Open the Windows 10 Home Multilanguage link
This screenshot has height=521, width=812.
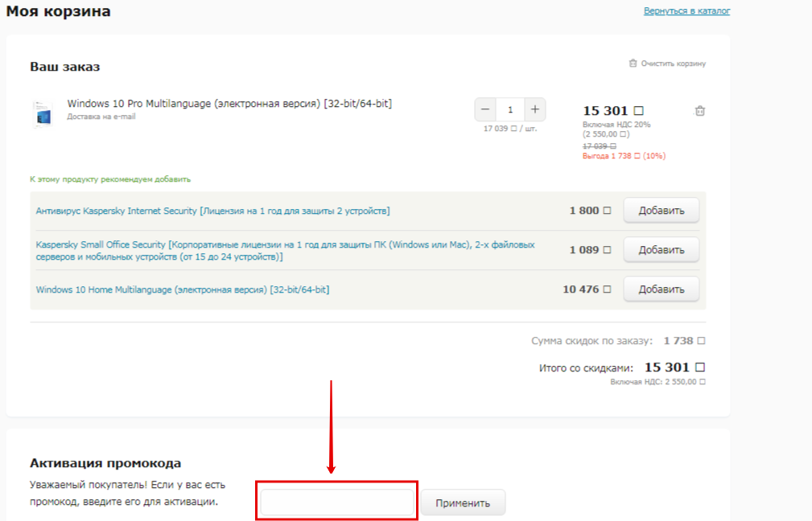tap(183, 289)
